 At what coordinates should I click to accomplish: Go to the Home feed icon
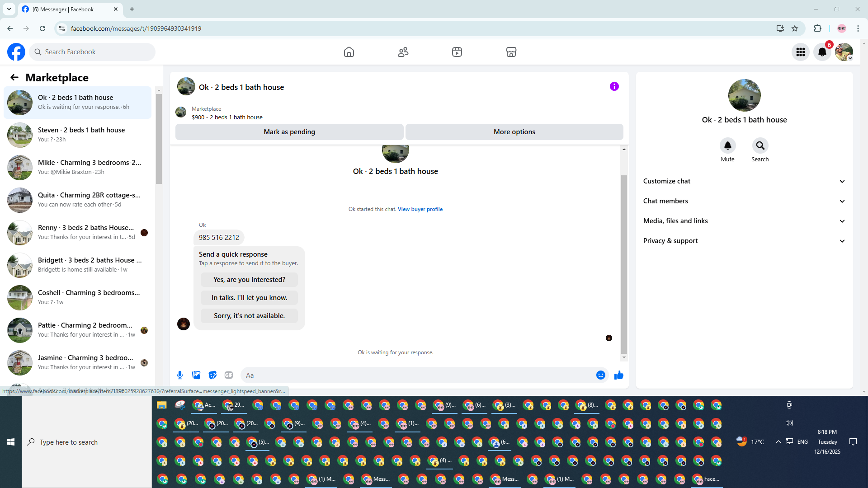pyautogui.click(x=349, y=52)
